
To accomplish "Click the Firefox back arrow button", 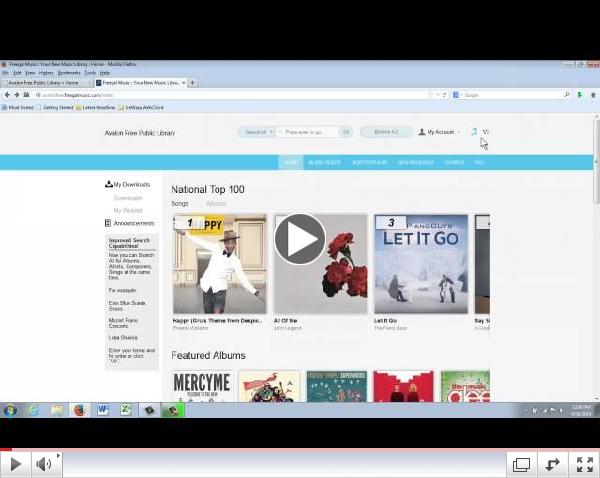I will coord(7,95).
